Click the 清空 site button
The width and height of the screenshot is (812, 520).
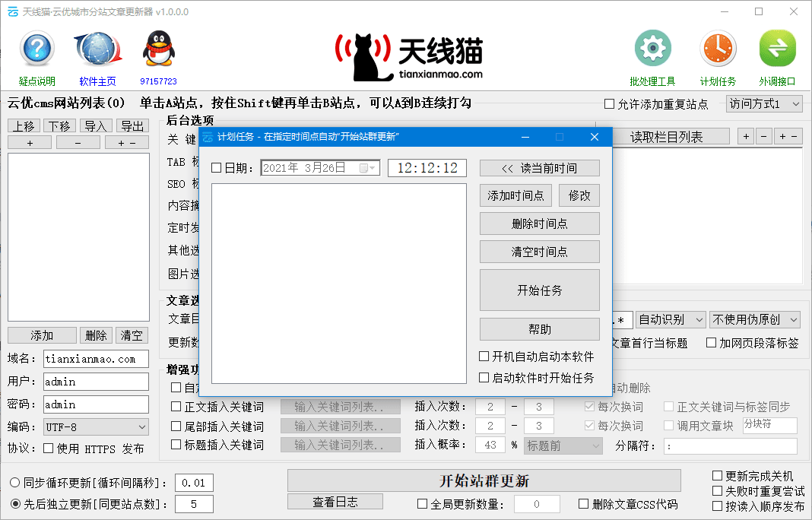click(132, 335)
